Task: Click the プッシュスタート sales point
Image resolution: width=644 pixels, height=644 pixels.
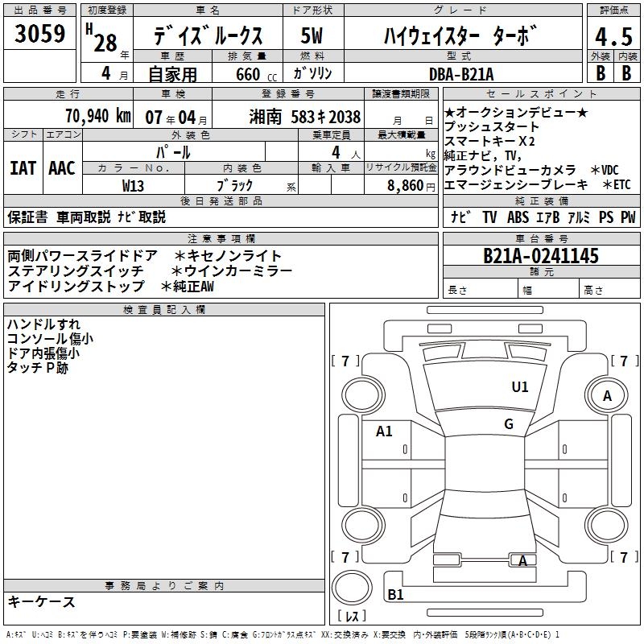Action: click(492, 126)
